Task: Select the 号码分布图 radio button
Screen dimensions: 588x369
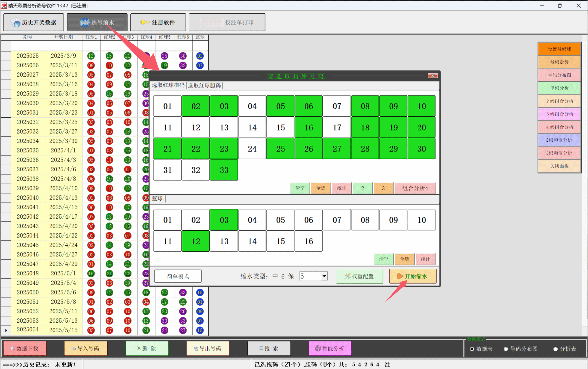Action: [x=506, y=349]
